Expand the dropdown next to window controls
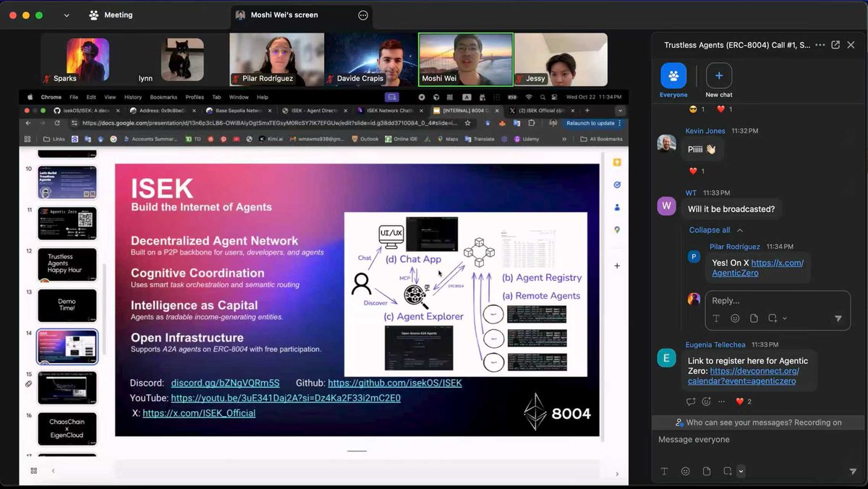The image size is (868, 489). coord(67,15)
